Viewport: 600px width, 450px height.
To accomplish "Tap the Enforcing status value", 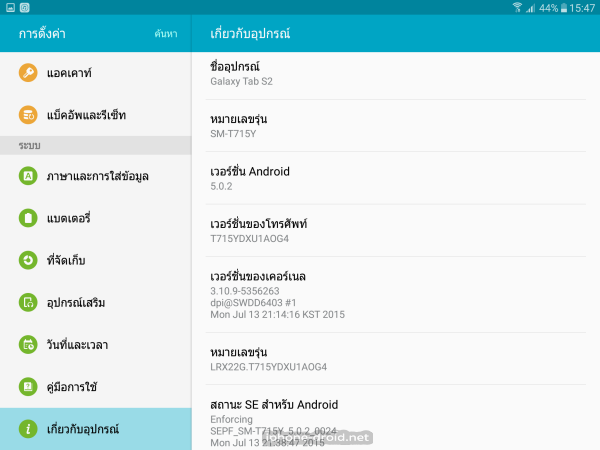I will click(232, 419).
